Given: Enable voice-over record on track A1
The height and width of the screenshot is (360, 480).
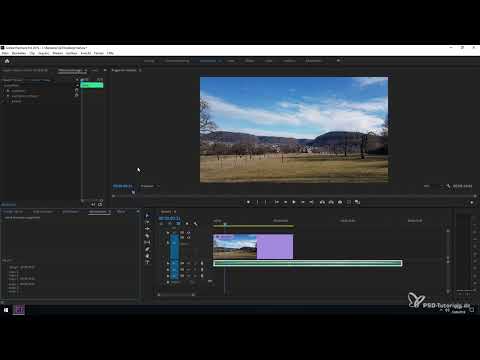Looking at the screenshot, I should click(202, 263).
